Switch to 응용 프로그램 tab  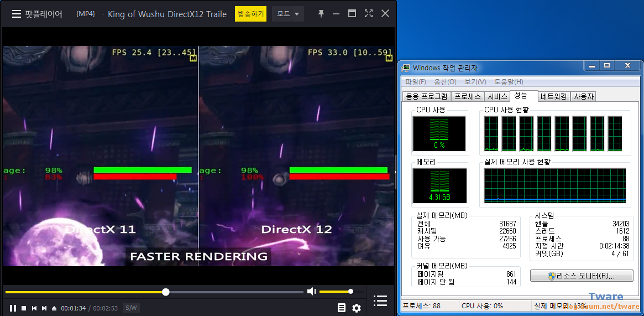pyautogui.click(x=426, y=96)
